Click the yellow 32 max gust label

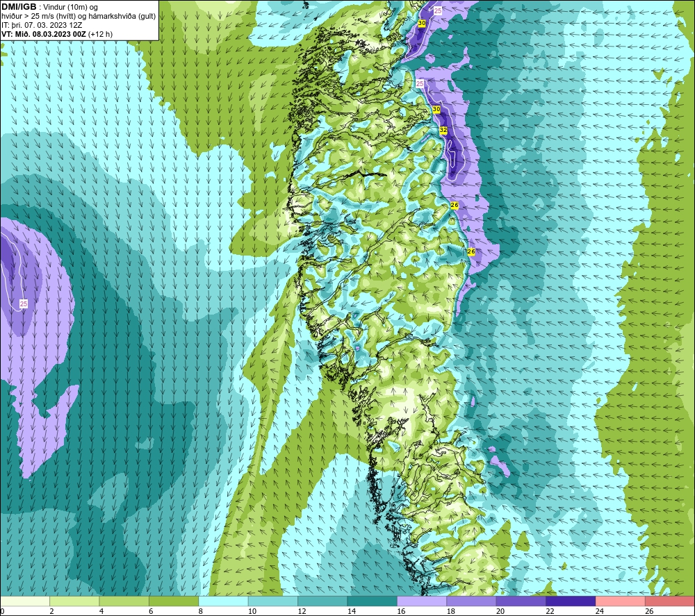(443, 130)
